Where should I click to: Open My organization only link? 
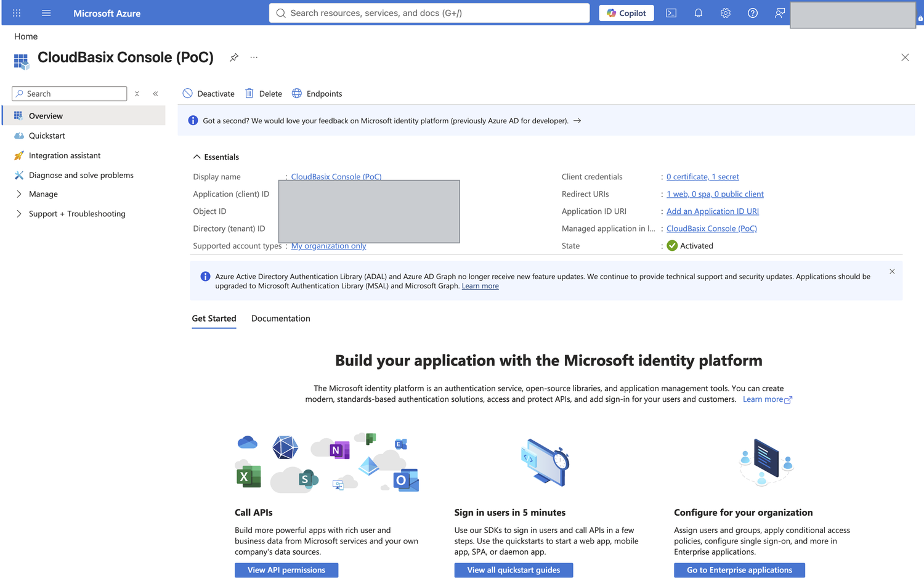(328, 246)
